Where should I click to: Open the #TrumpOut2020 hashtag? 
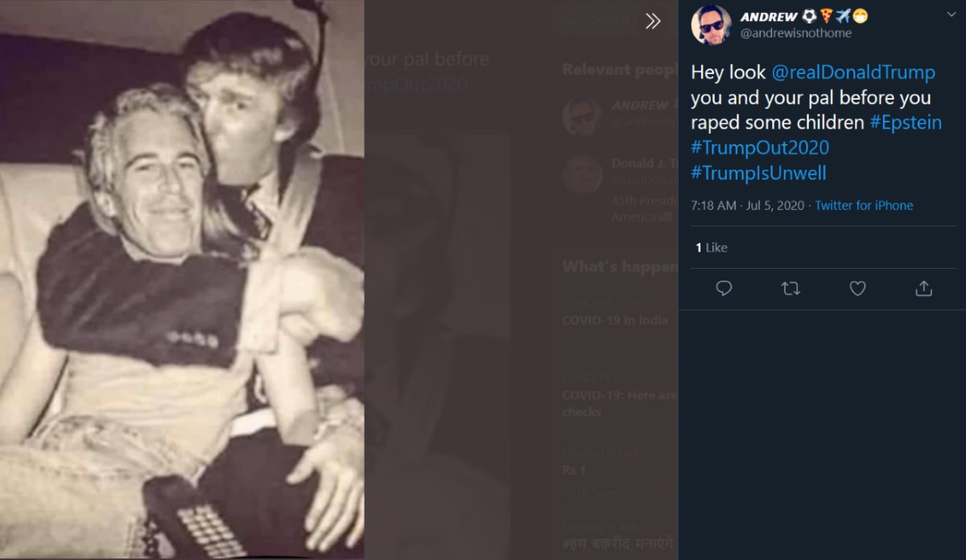coord(759,148)
